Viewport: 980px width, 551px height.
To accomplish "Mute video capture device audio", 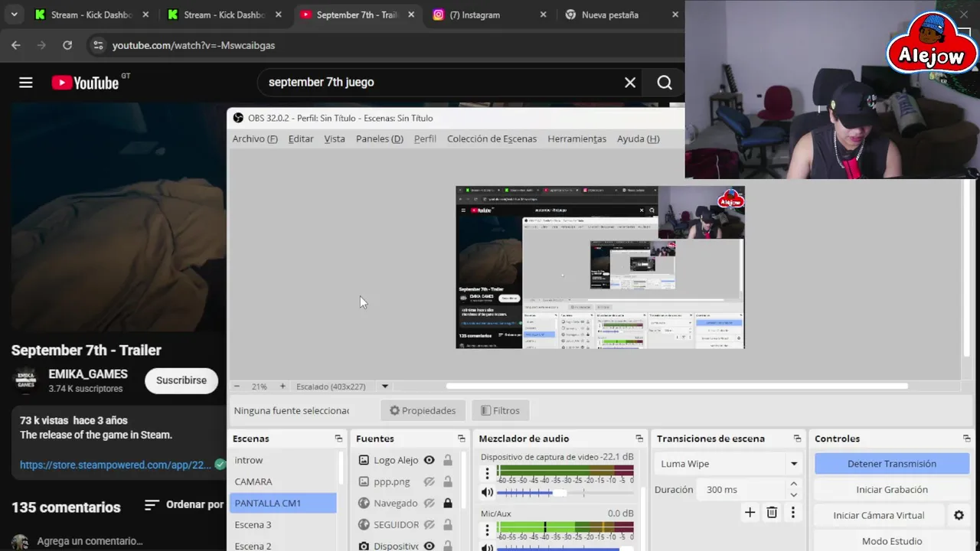I will [487, 493].
